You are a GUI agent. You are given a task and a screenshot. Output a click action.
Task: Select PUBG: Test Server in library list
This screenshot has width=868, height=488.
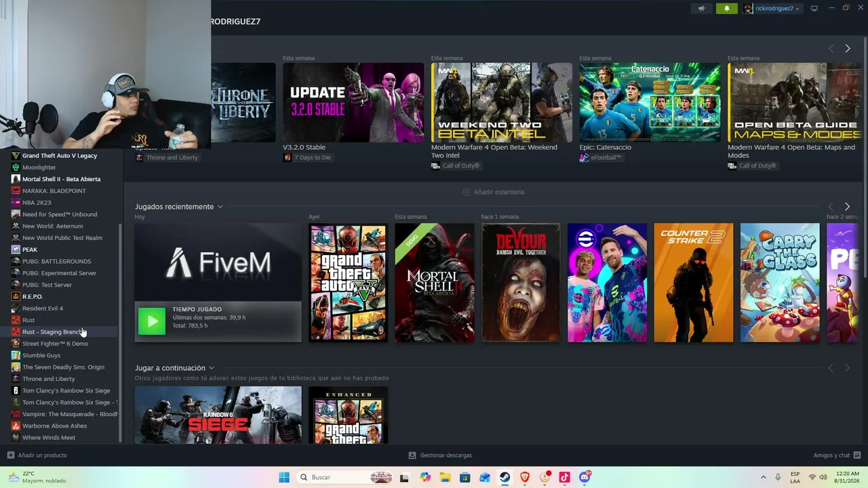click(47, 285)
